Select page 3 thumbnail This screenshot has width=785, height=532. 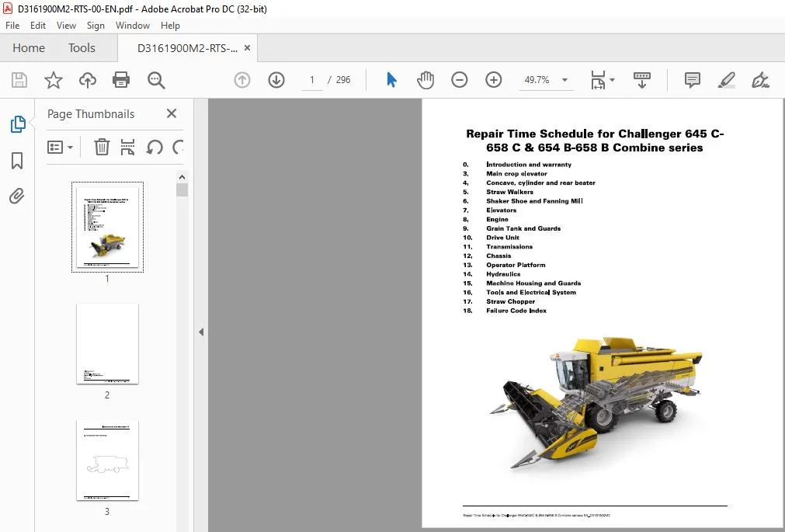(108, 460)
